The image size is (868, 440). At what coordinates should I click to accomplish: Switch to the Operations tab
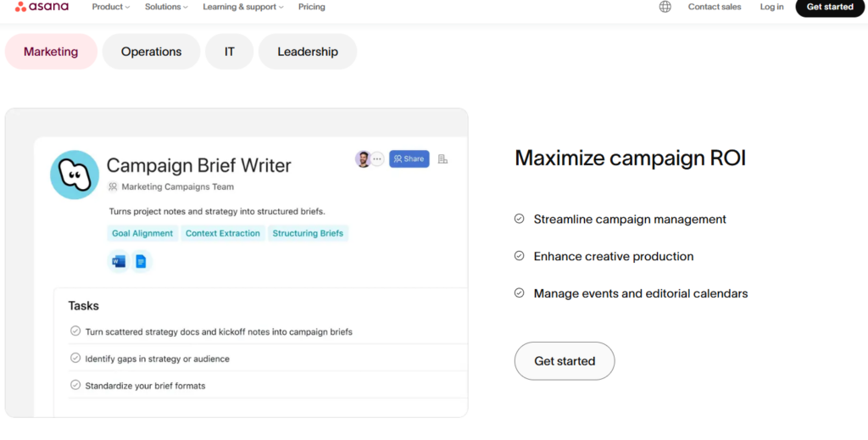coord(151,52)
